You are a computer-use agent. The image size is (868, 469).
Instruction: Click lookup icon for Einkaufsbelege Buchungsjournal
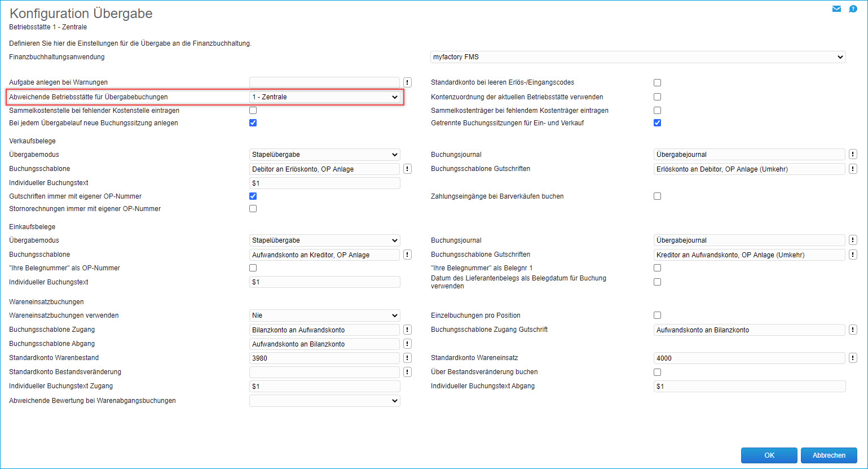(853, 240)
